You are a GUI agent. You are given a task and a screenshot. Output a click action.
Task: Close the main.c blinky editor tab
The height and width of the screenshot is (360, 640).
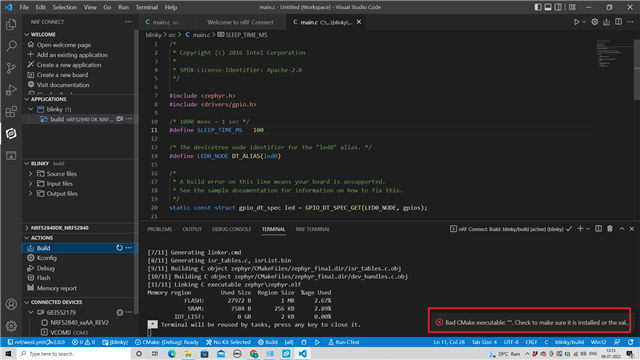359,22
